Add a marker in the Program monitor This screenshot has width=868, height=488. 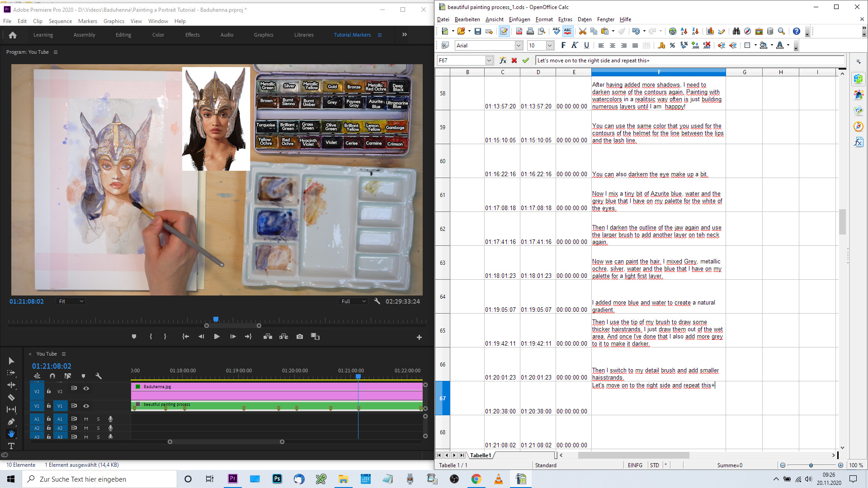point(134,337)
